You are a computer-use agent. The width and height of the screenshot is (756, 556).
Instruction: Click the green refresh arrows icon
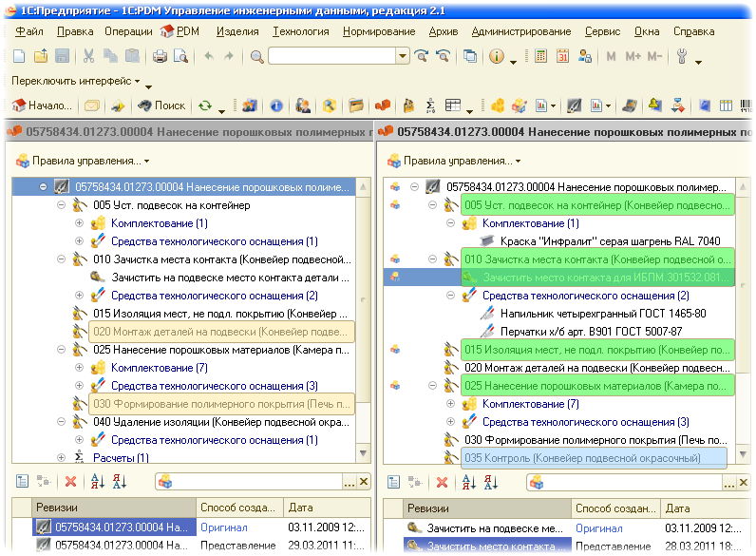point(204,105)
